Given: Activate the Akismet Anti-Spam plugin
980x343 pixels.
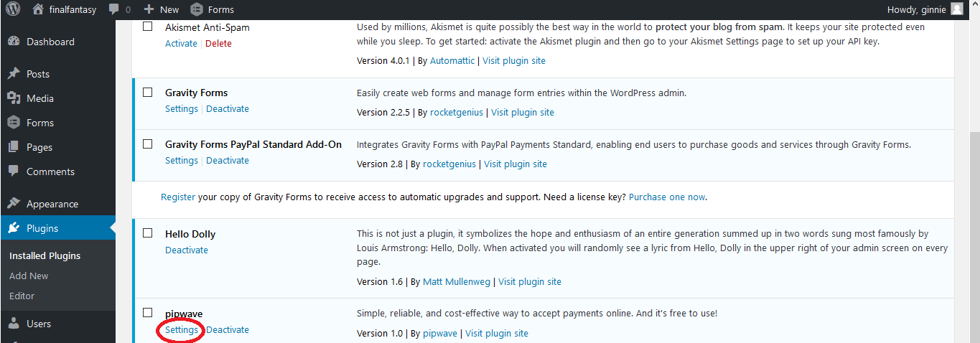Looking at the screenshot, I should pos(181,43).
